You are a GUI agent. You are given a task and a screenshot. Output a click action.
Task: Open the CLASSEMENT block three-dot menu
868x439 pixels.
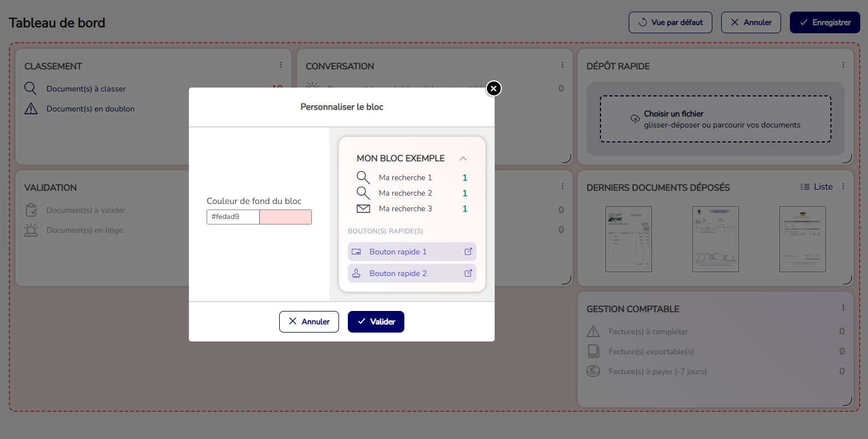point(281,65)
